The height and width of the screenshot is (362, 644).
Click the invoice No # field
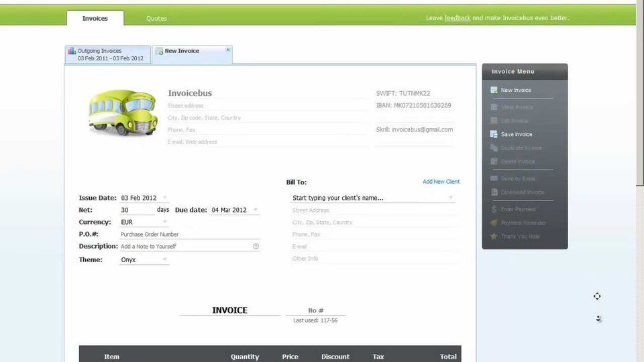(x=315, y=310)
